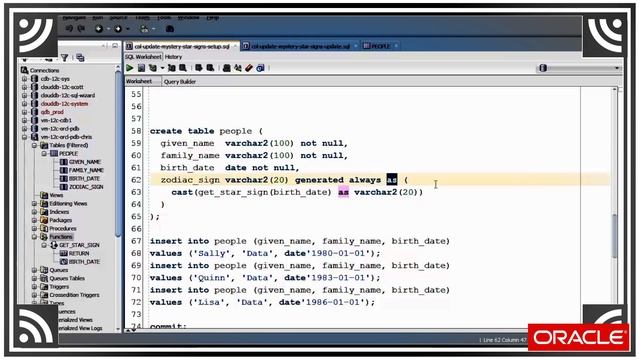Expand the Indexes folder
Viewport: 640px width, 360px height.
34,212
